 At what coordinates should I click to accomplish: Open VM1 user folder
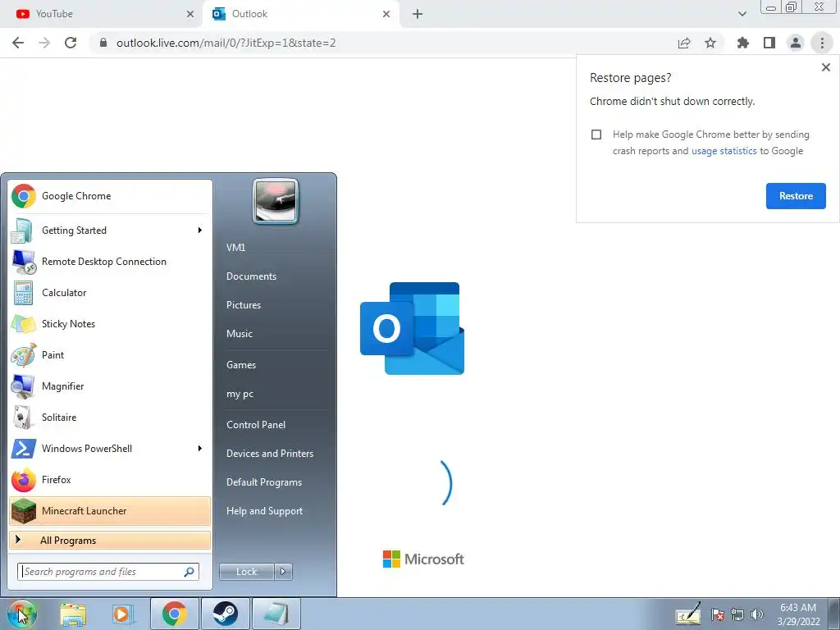pyautogui.click(x=235, y=248)
